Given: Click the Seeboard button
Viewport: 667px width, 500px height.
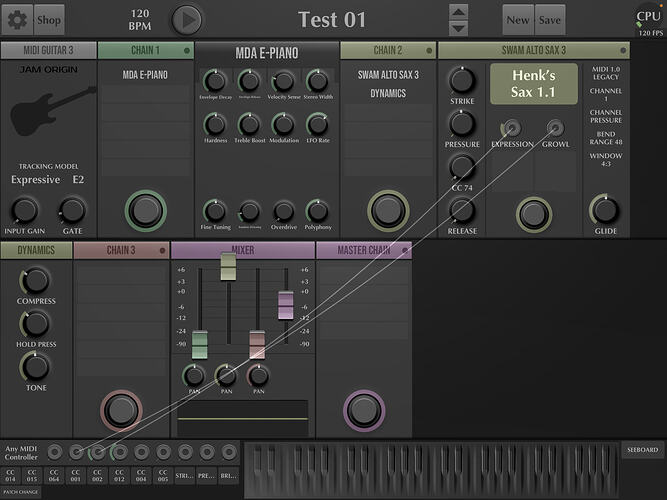Looking at the screenshot, I should click(x=643, y=450).
